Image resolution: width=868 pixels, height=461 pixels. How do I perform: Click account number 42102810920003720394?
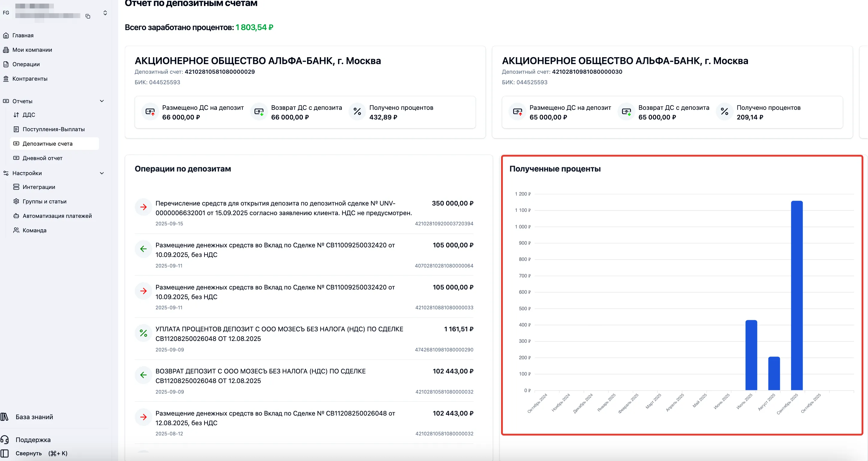444,224
